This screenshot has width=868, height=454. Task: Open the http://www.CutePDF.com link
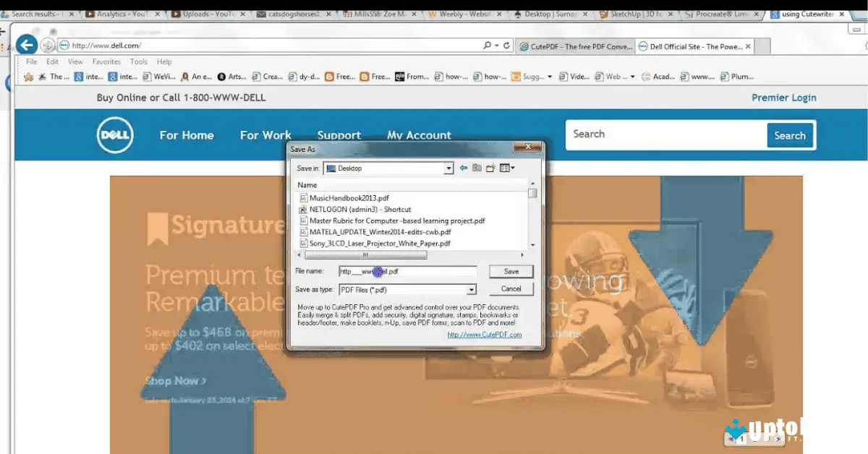pos(483,335)
